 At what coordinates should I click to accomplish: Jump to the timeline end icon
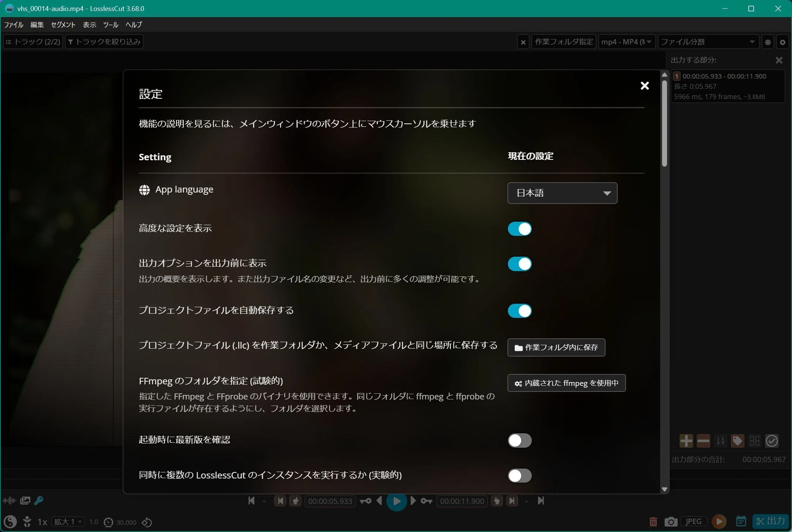point(541,501)
